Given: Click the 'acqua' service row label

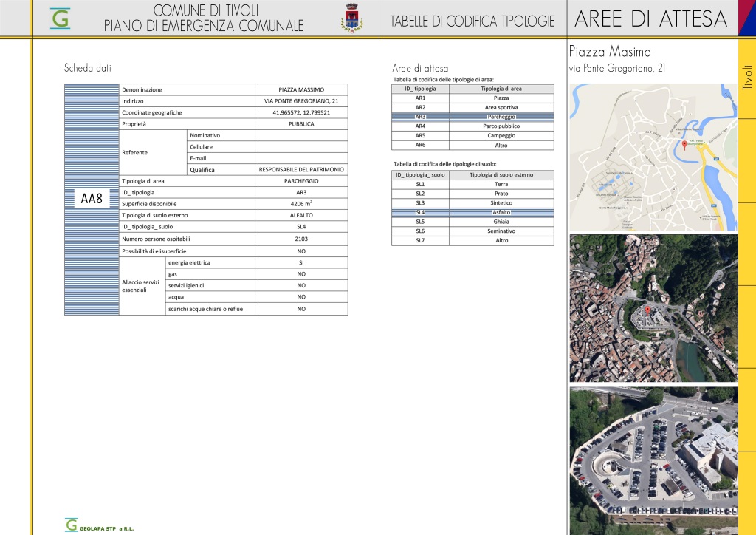Looking at the screenshot, I should click(176, 297).
